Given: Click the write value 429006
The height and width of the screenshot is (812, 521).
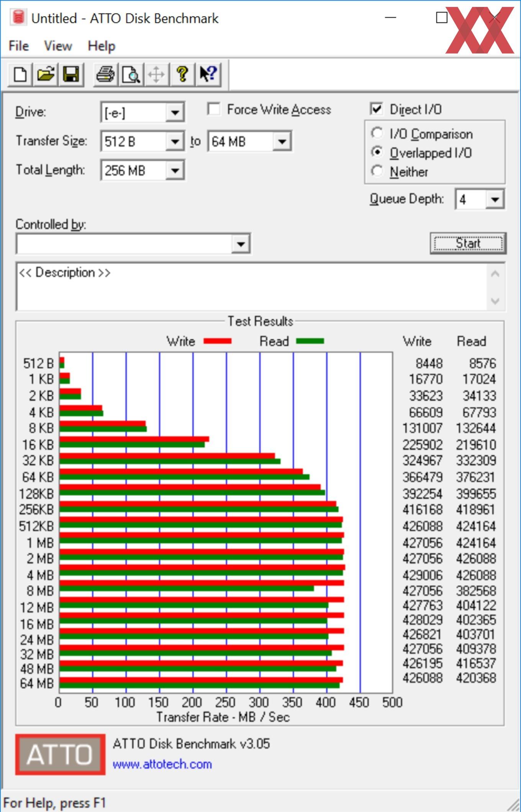Looking at the screenshot, I should [423, 575].
